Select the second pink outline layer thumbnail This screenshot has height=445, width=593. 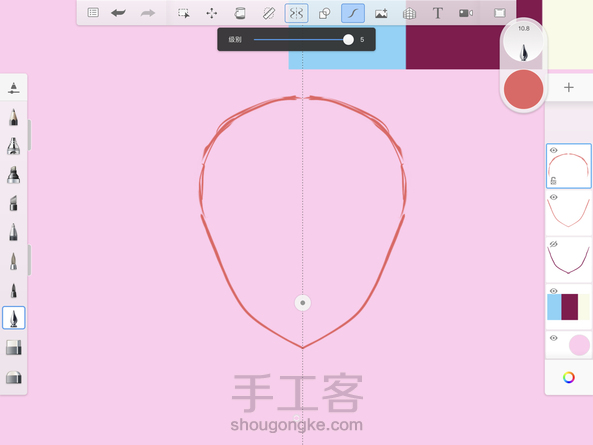pos(568,212)
